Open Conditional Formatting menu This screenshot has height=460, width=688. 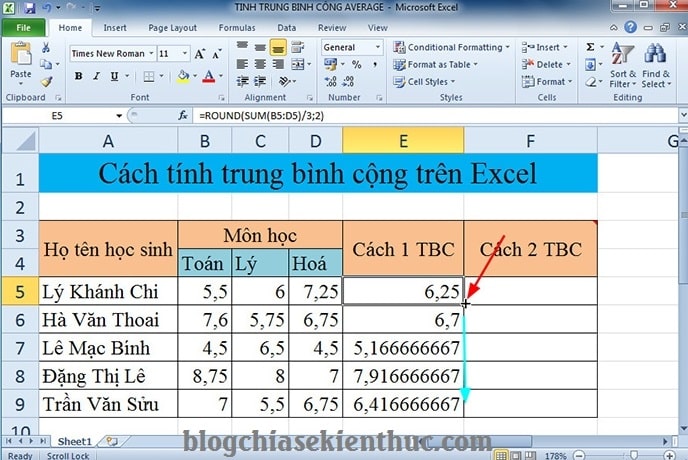[x=452, y=47]
